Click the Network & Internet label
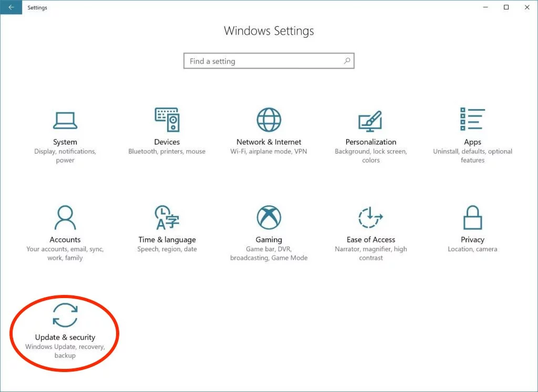Image resolution: width=538 pixels, height=392 pixels. click(269, 142)
